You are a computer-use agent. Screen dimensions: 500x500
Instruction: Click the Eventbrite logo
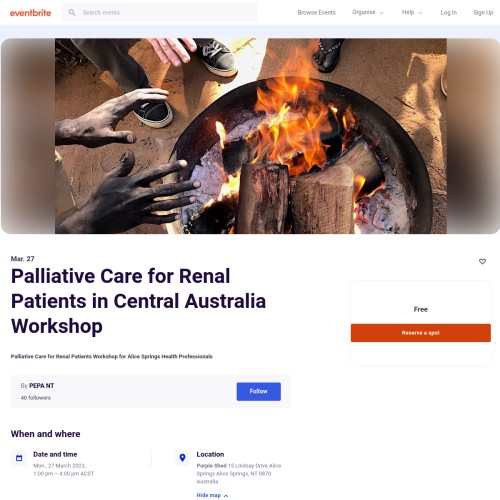(30, 13)
